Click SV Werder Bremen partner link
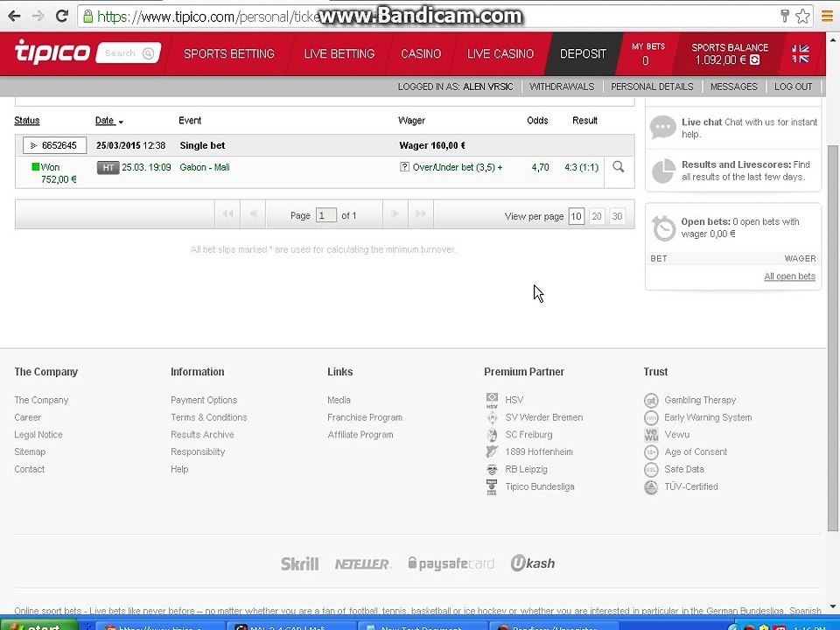Image resolution: width=840 pixels, height=630 pixels. click(543, 417)
